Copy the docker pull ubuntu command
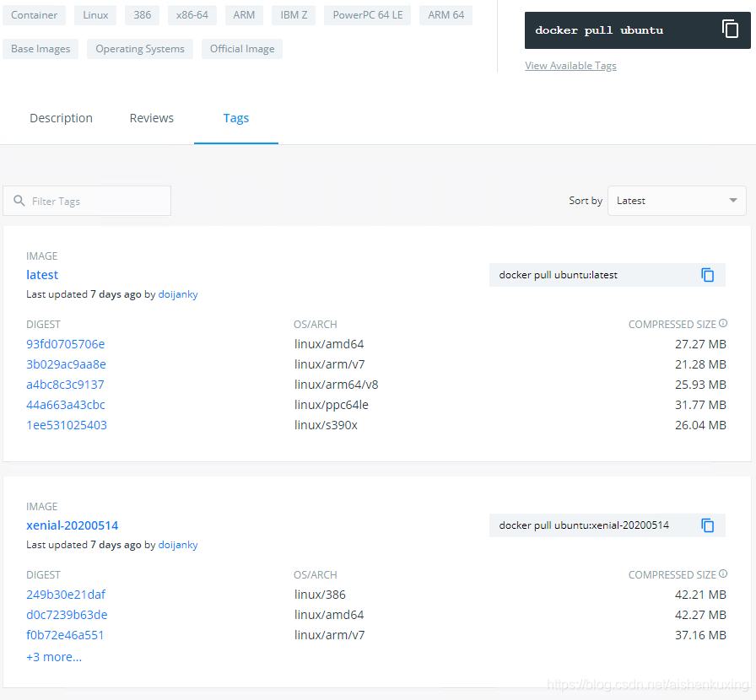756x700 pixels. coord(730,30)
